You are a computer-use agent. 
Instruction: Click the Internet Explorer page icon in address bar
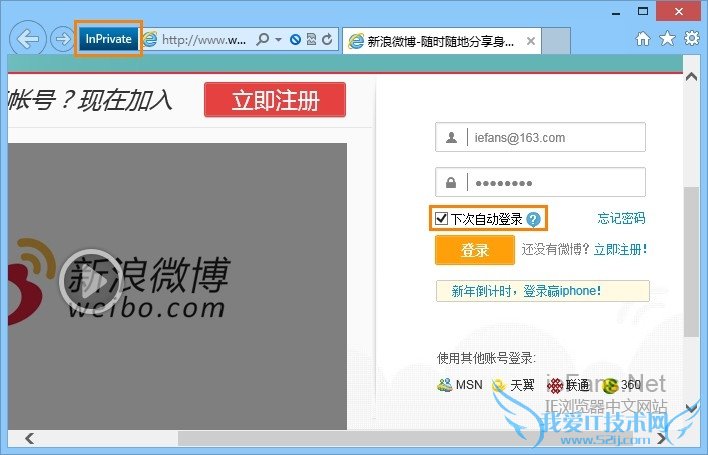click(x=150, y=40)
